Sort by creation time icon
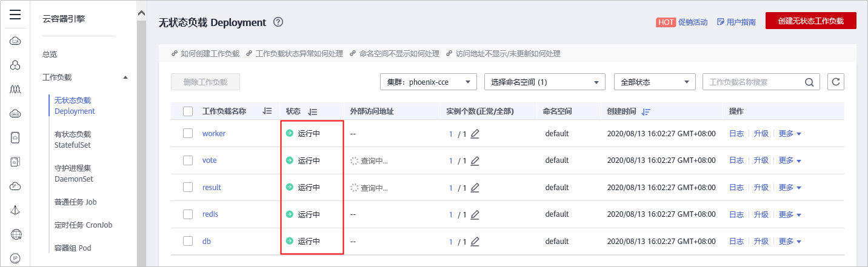The height and width of the screenshot is (267, 868). [646, 111]
